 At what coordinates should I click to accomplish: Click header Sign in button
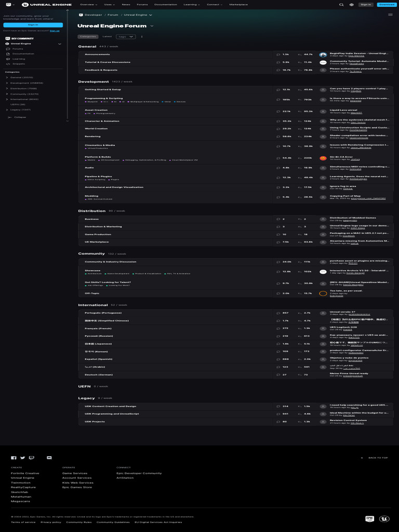(366, 5)
